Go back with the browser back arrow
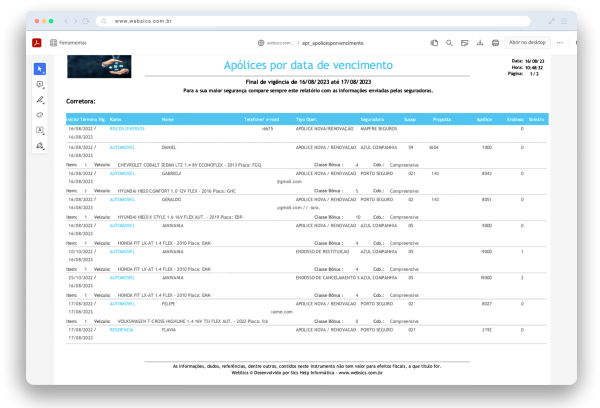Screen dimensions: 600x408 coord(66,21)
